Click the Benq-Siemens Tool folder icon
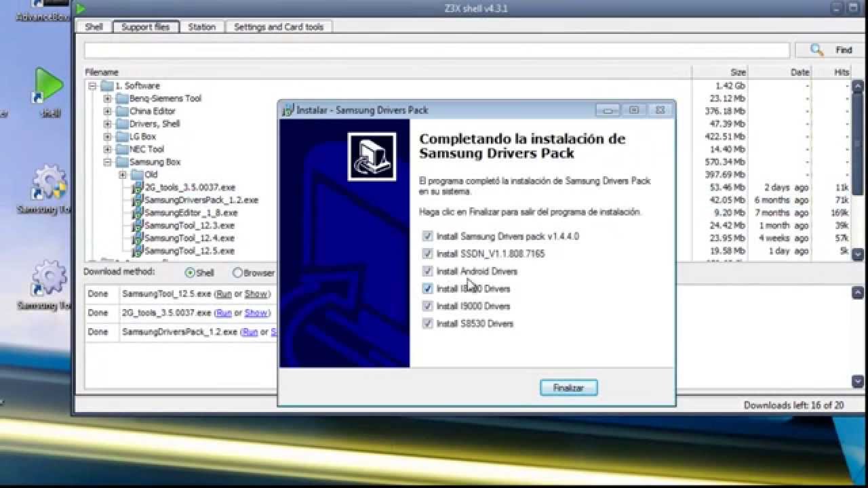This screenshot has height=488, width=868. coord(122,98)
